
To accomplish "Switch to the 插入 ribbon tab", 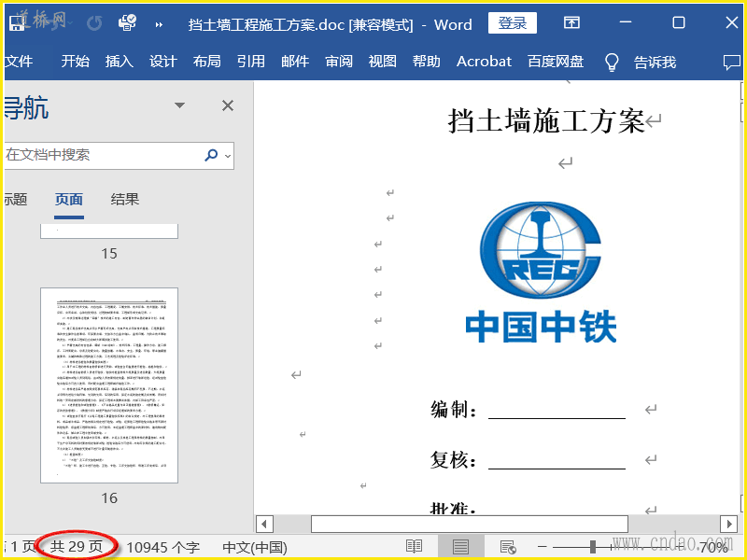I will (x=120, y=62).
